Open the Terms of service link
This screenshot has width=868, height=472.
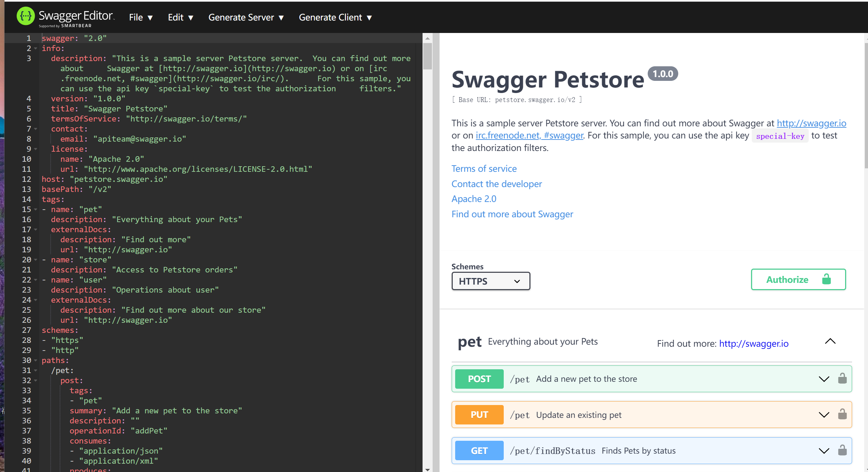click(484, 169)
